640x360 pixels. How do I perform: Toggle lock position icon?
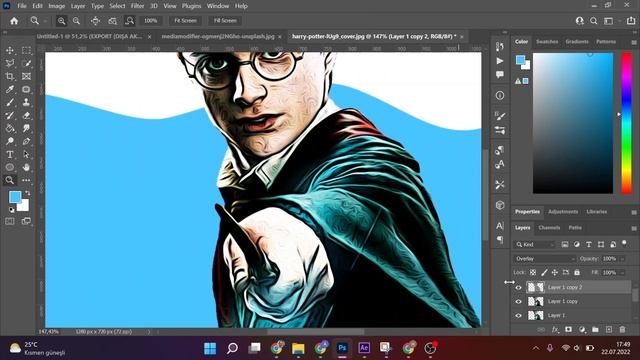click(555, 272)
